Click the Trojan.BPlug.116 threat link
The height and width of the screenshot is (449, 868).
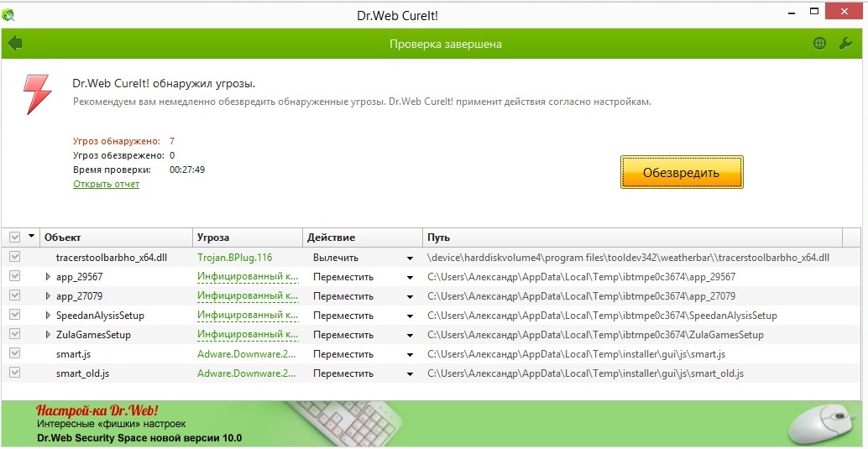point(235,258)
